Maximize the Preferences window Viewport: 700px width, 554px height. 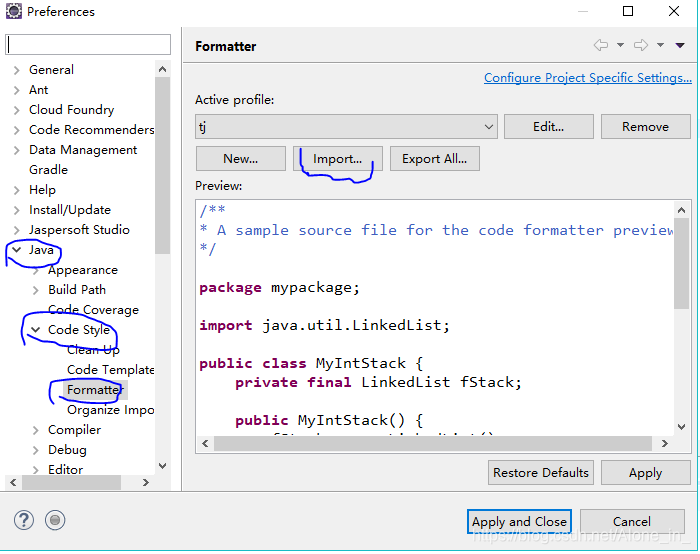pos(628,11)
